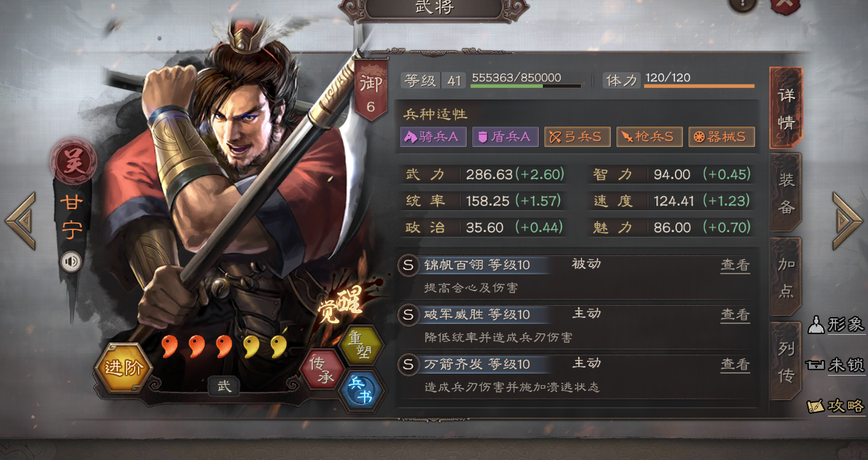The height and width of the screenshot is (460, 868).
Task: Toggle the speaker voice icon under 甘宁
Action: [x=71, y=261]
